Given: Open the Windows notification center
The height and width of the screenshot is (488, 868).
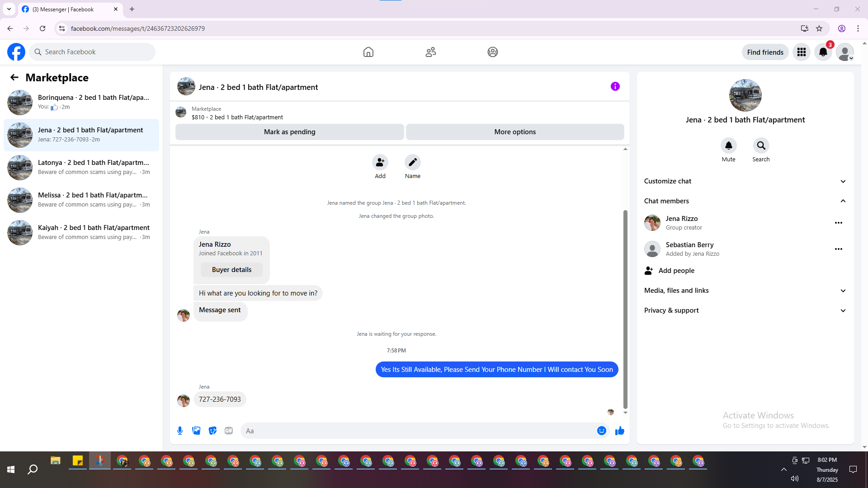Looking at the screenshot, I should pyautogui.click(x=853, y=469).
